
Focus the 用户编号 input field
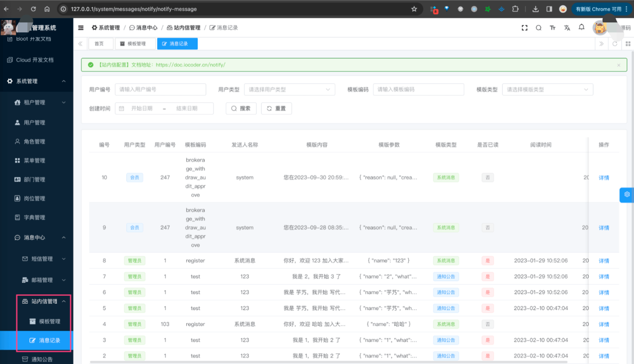(x=161, y=90)
